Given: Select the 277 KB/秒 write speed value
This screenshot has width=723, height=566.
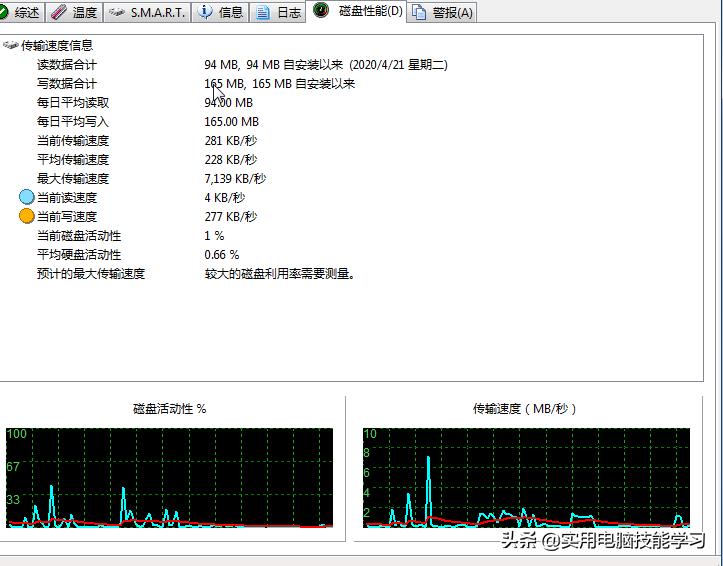Looking at the screenshot, I should click(x=231, y=217).
